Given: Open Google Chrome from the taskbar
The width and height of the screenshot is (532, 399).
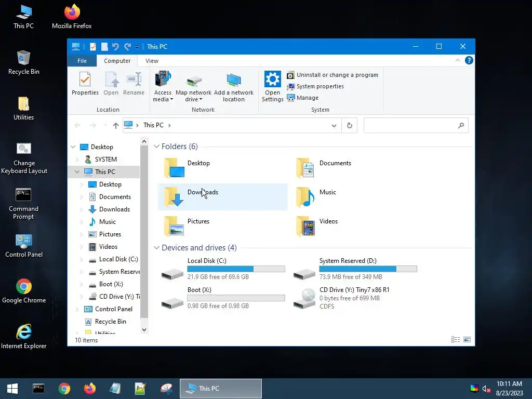Looking at the screenshot, I should [x=64, y=389].
